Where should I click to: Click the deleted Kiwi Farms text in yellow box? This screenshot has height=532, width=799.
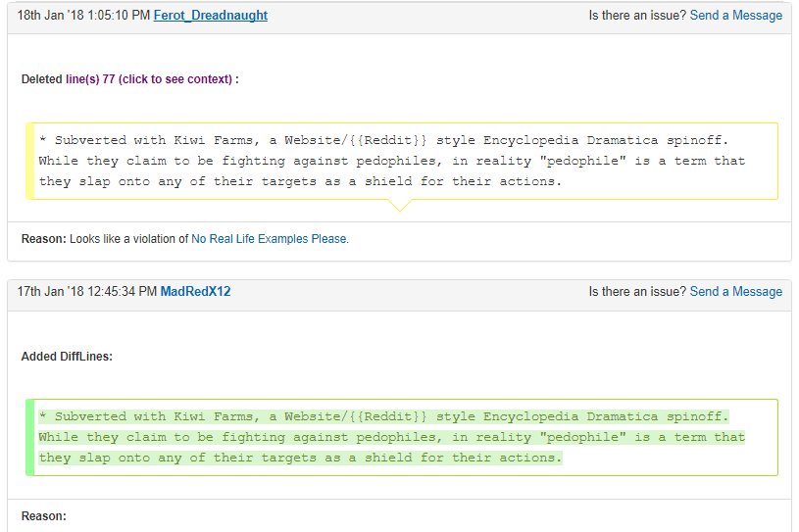391,161
